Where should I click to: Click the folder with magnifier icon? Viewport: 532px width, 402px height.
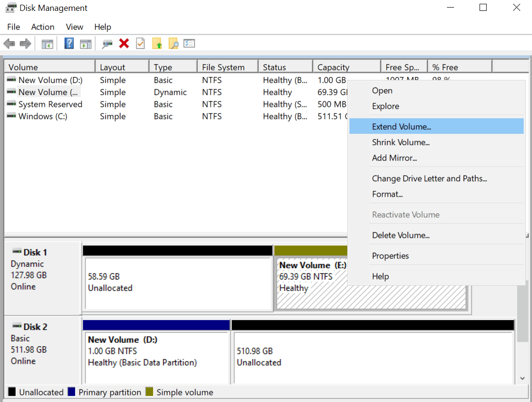(173, 44)
